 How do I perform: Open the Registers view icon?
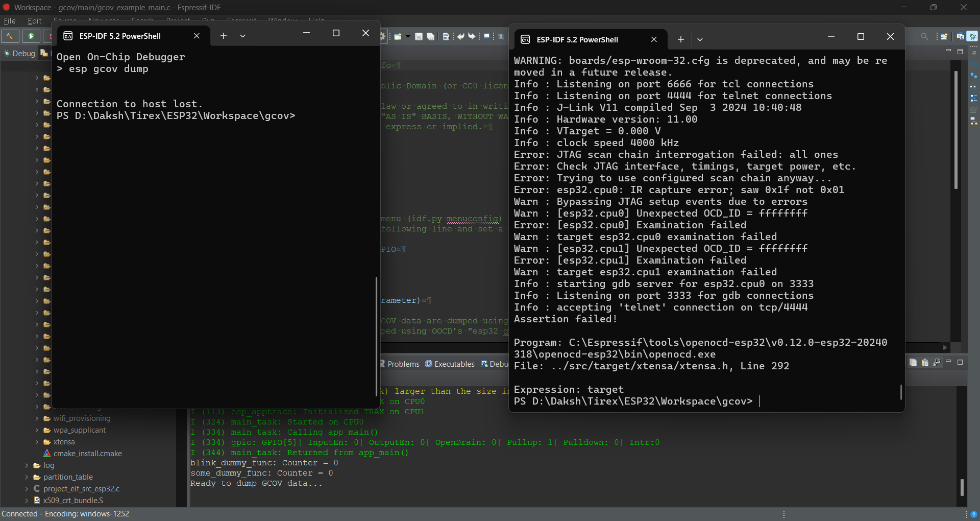[x=974, y=109]
